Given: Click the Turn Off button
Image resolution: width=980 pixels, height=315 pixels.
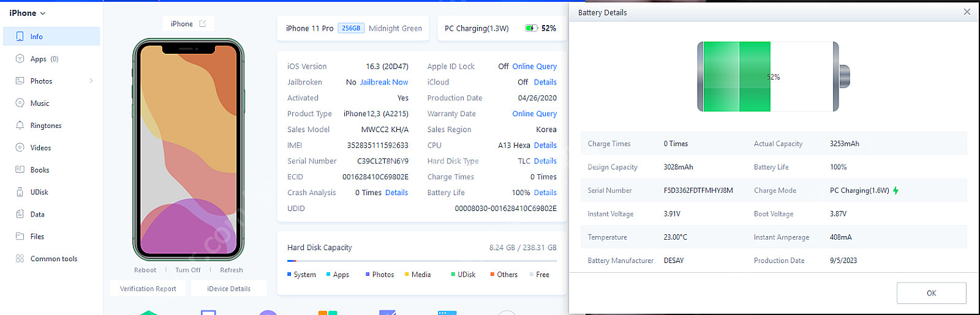Looking at the screenshot, I should click(x=187, y=270).
